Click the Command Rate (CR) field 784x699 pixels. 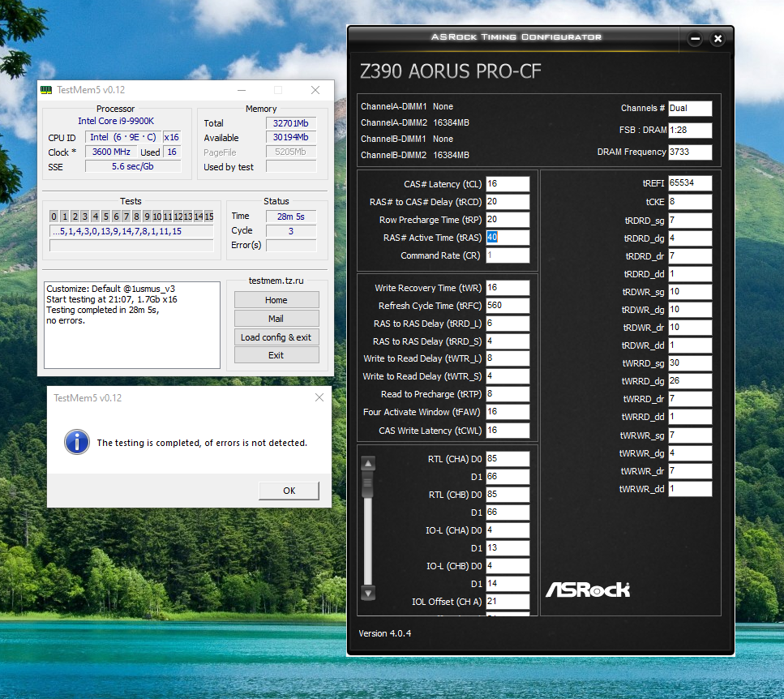(x=508, y=255)
